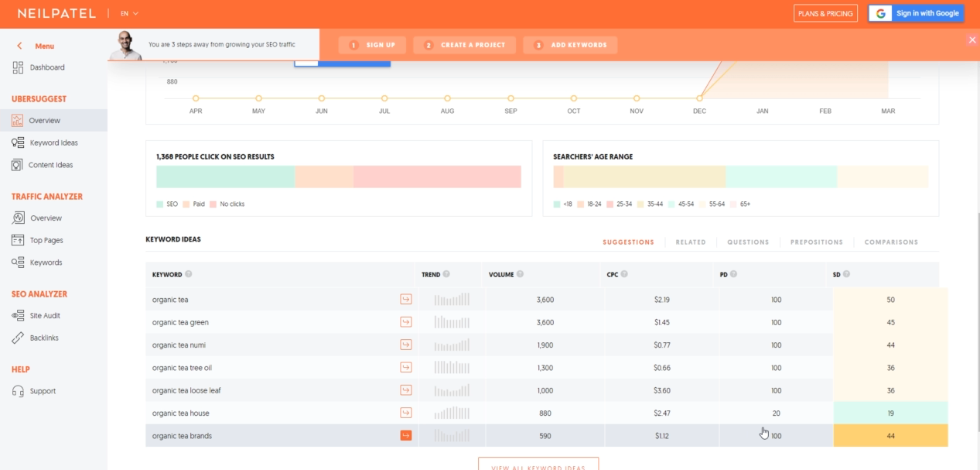
Task: Click help icon next to KEYWORD header
Action: click(189, 274)
